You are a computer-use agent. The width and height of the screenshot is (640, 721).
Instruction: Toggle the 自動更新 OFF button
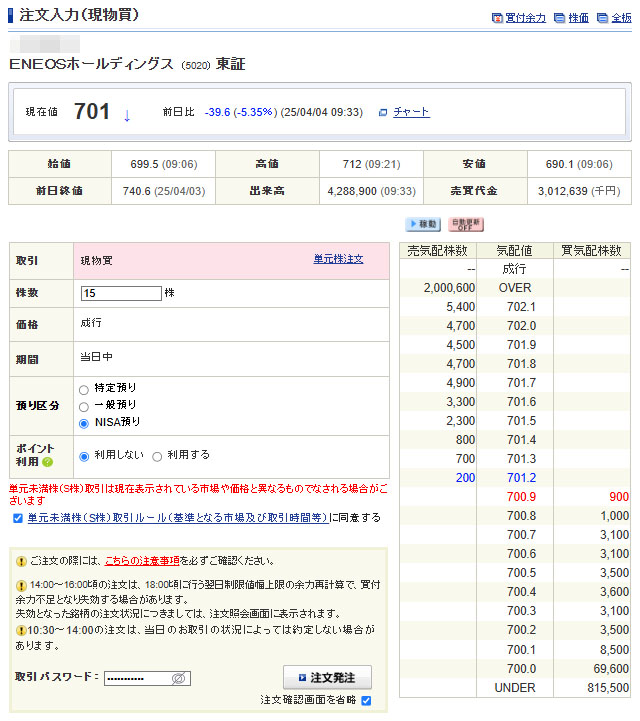point(466,224)
